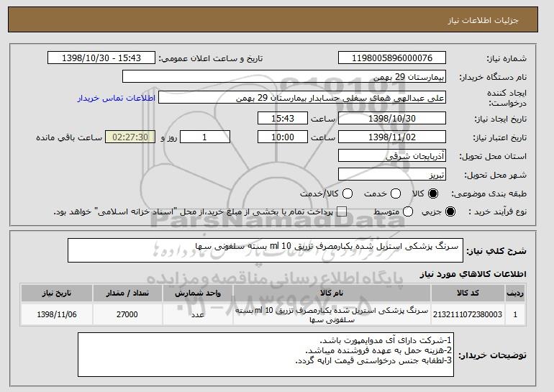Click the تاریخ نیاز column header
This screenshot has width=554, height=392.
click(57, 293)
